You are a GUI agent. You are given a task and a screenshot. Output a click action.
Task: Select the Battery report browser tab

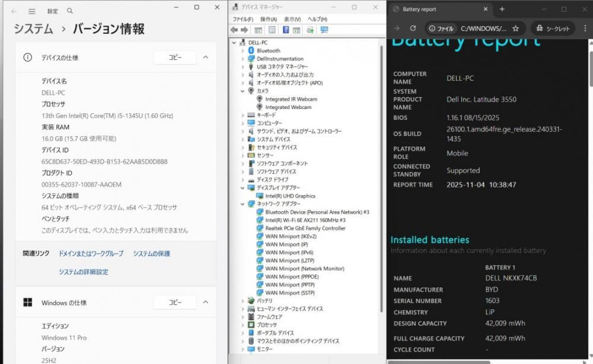point(439,9)
